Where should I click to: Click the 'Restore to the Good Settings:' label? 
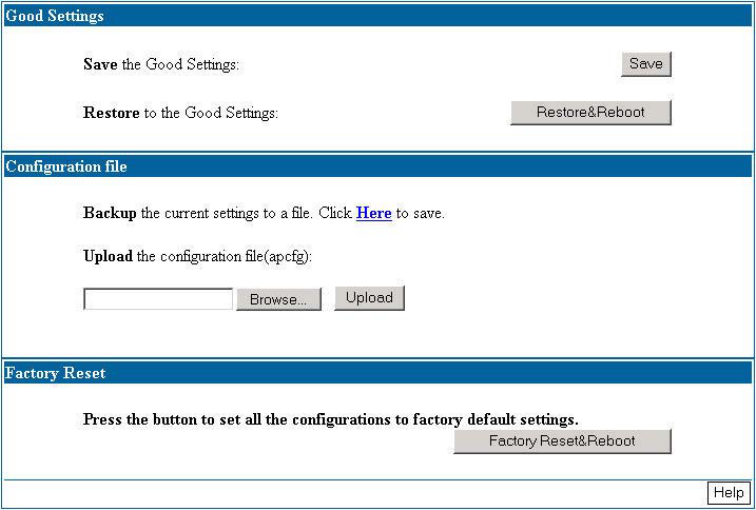pos(181,113)
